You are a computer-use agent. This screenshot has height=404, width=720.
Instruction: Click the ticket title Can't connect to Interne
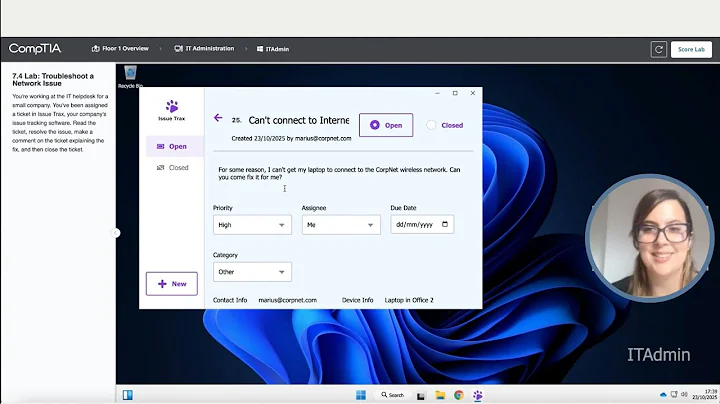pos(298,120)
